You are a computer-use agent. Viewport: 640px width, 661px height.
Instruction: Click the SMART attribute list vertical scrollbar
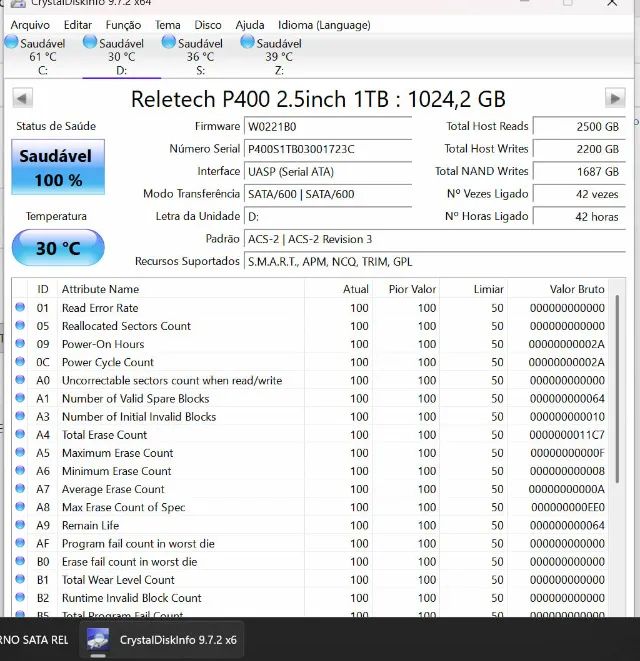tap(617, 389)
